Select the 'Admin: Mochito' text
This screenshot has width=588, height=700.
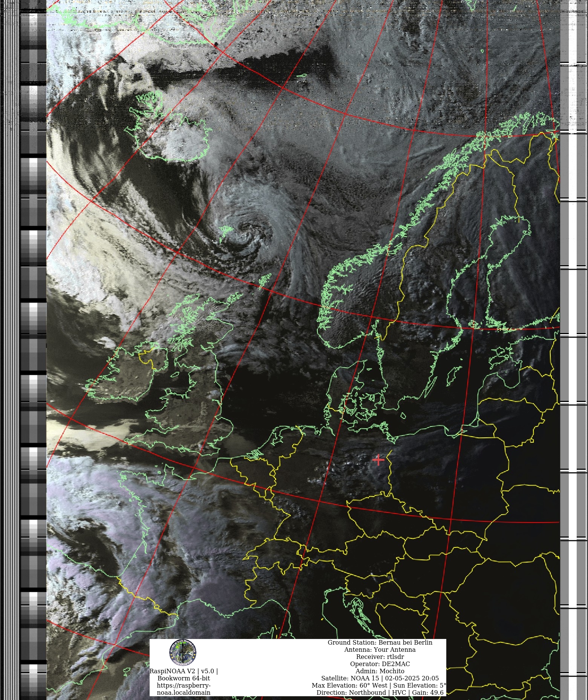click(380, 671)
